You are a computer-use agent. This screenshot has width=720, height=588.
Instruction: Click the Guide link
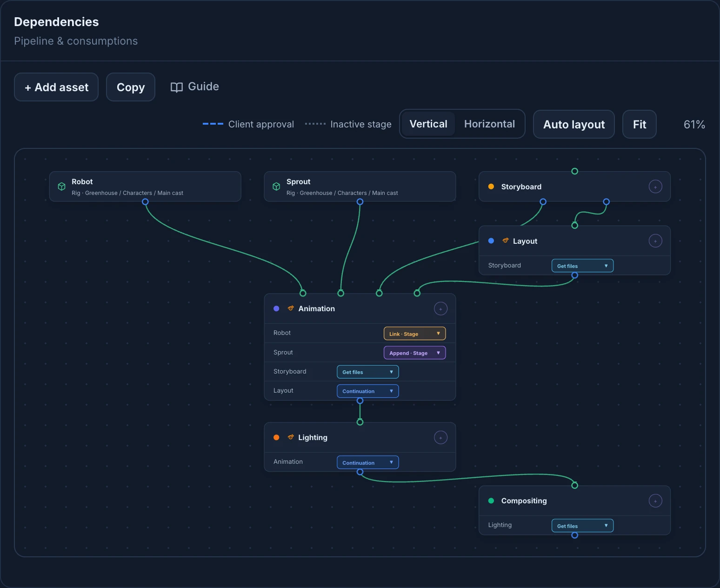point(195,87)
